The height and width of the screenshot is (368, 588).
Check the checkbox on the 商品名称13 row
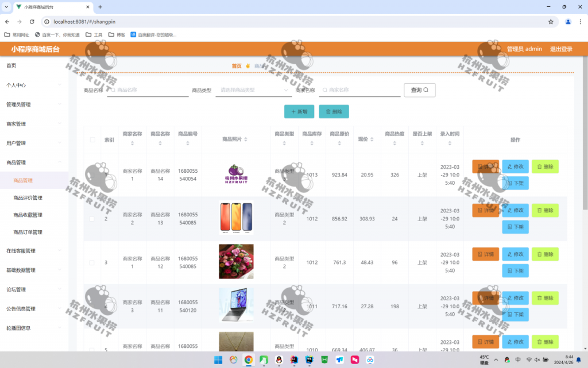point(91,218)
